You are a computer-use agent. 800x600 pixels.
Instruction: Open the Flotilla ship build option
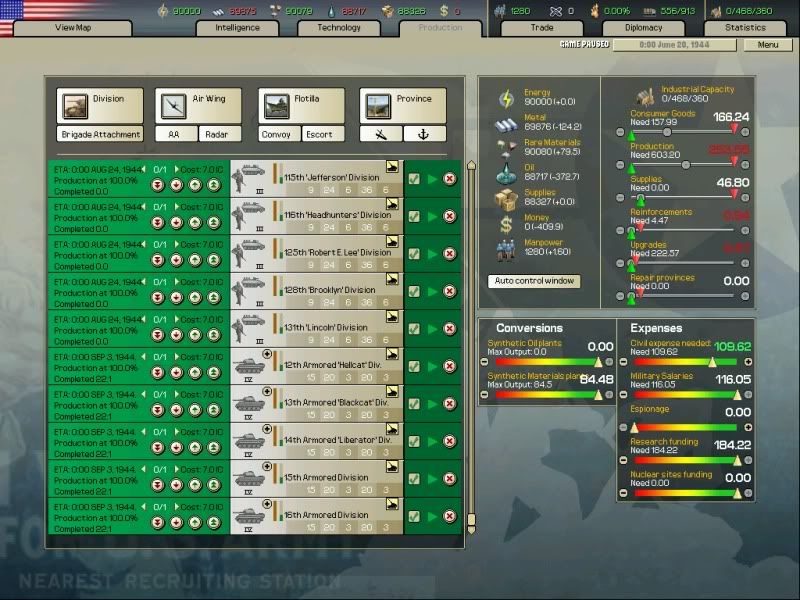point(275,104)
